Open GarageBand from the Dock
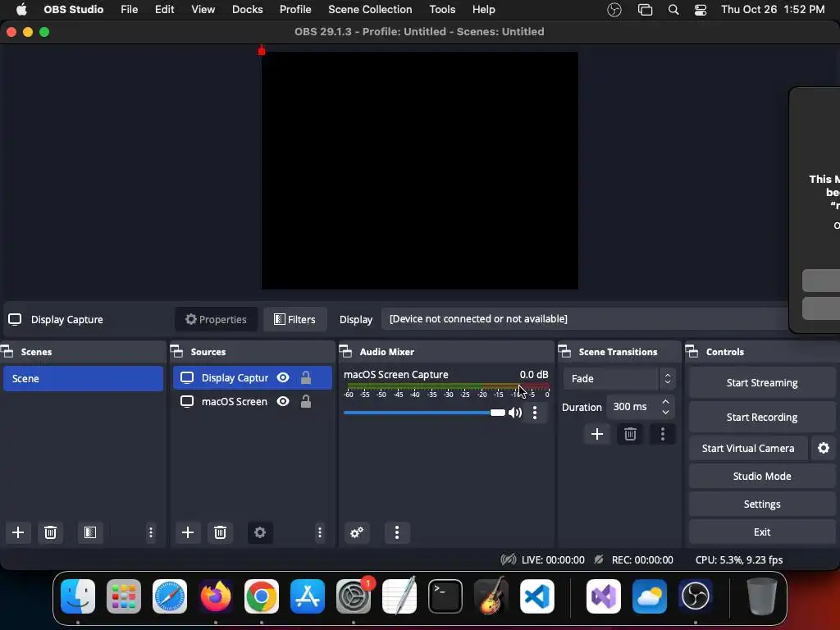The image size is (840, 630). pyautogui.click(x=491, y=596)
